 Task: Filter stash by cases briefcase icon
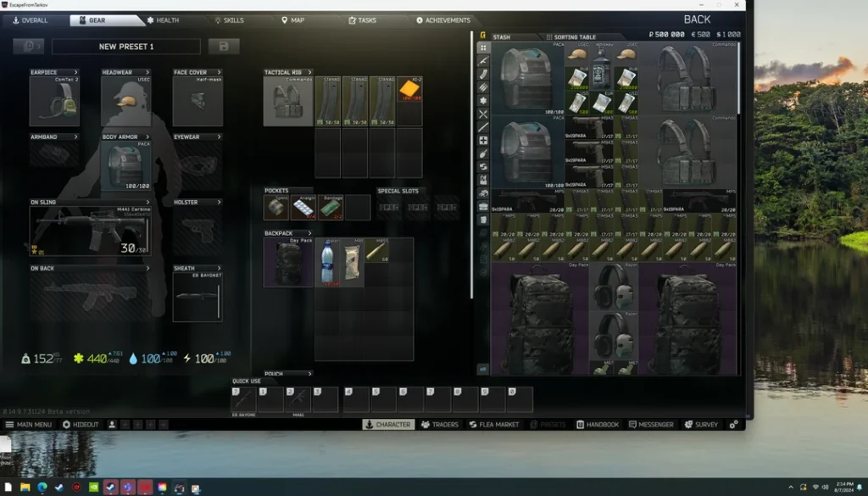pos(482,207)
